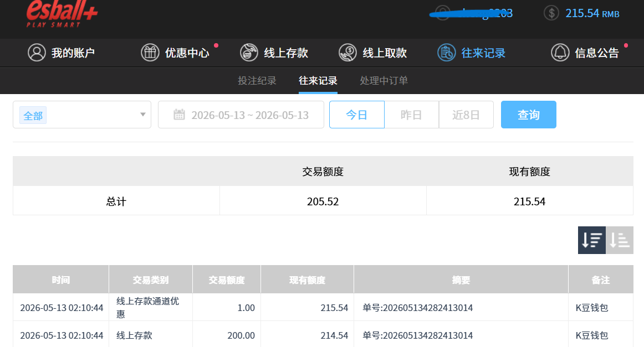The height and width of the screenshot is (347, 644).
Task: Select 昨日 date filter
Action: coord(412,115)
